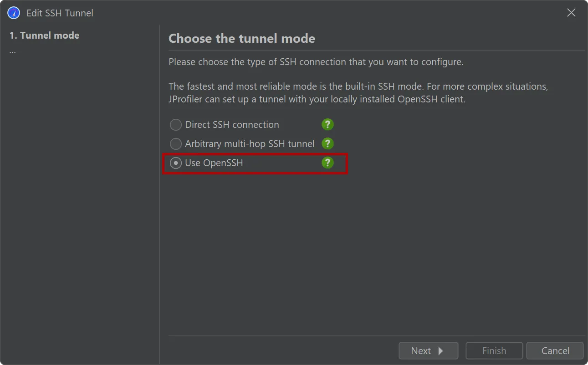Select the '1. Tunnel mode' wizard step
Viewport: 588px width, 365px height.
click(x=44, y=35)
